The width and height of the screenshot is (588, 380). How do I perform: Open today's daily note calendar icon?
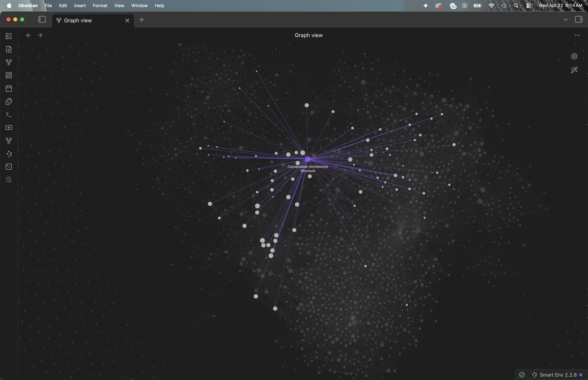pos(9,88)
